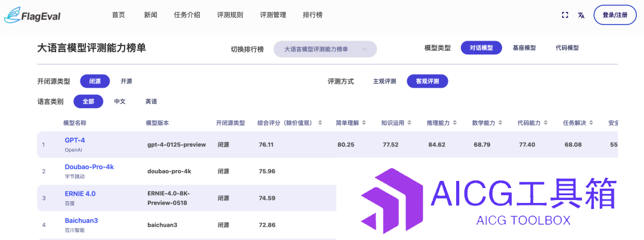
Task: Click GPT-4 代码能力 score 77.40
Action: point(527,144)
